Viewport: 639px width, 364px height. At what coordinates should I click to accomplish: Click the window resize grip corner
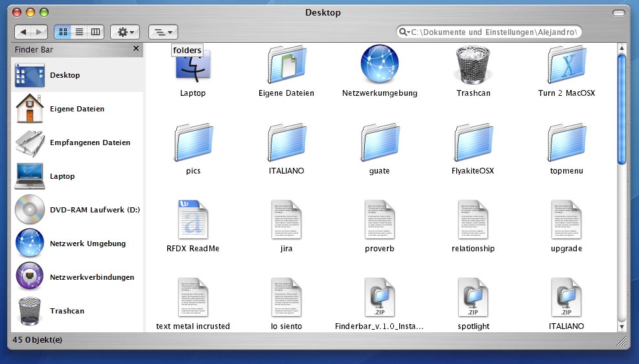(x=622, y=341)
